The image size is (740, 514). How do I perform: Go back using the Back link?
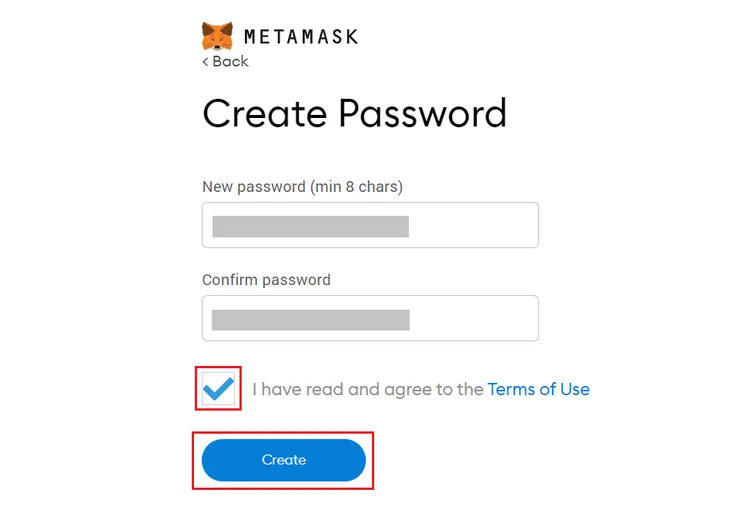click(229, 61)
